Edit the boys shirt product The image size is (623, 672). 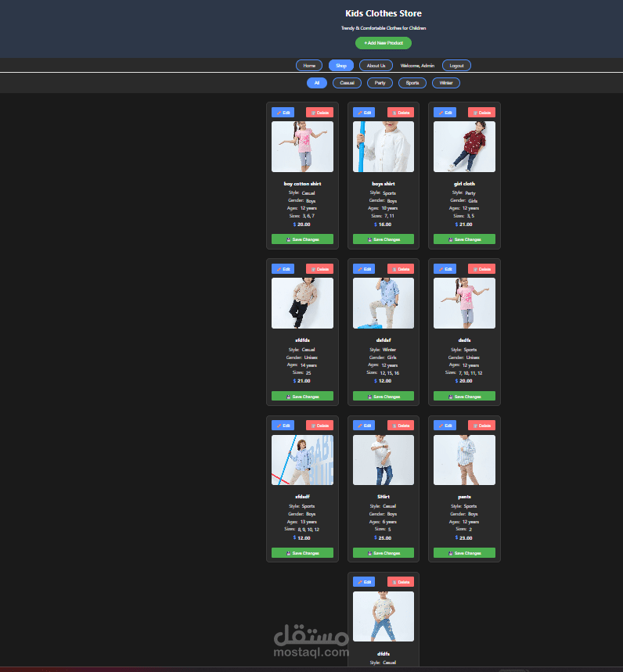pos(364,113)
